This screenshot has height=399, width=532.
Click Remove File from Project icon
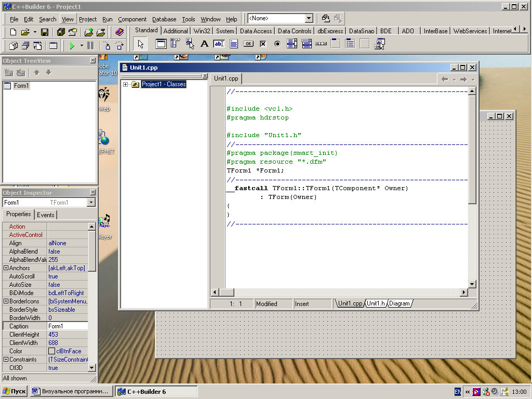click(101, 32)
